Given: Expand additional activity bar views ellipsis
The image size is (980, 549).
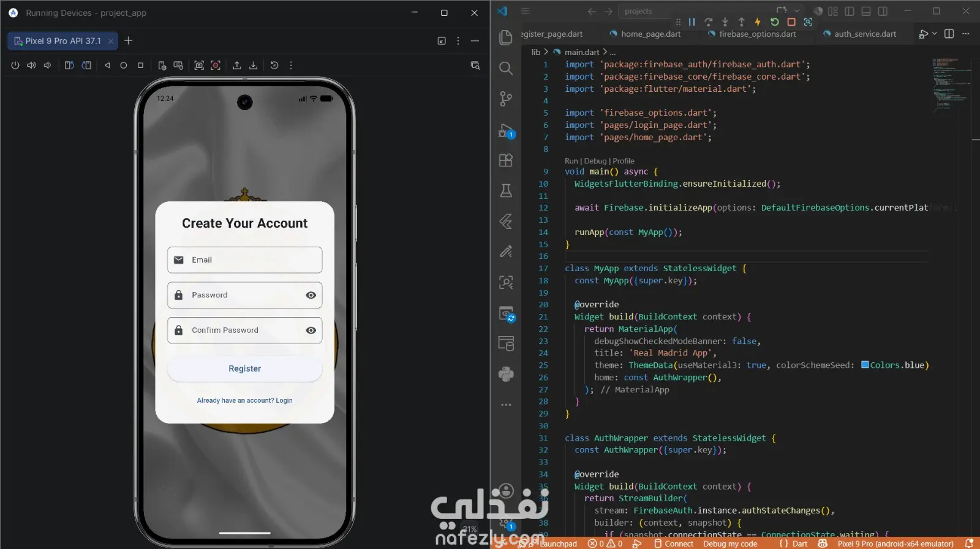Looking at the screenshot, I should point(506,405).
